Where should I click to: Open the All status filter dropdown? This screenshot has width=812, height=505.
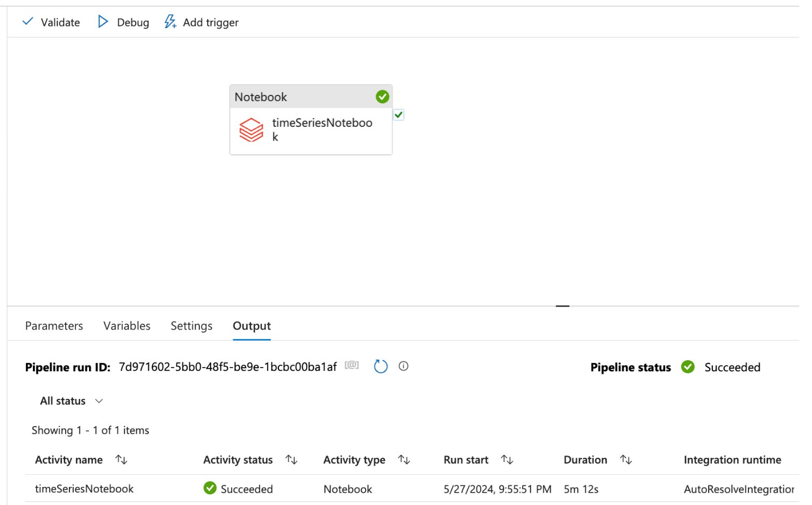[71, 401]
